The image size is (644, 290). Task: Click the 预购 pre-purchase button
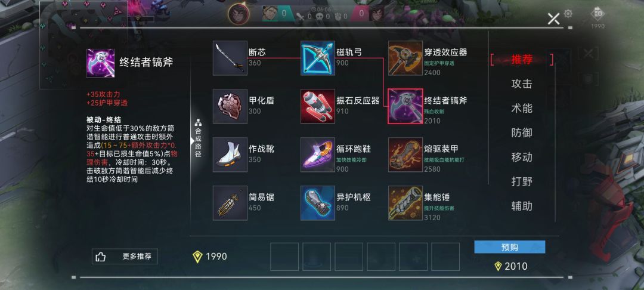pyautogui.click(x=510, y=247)
